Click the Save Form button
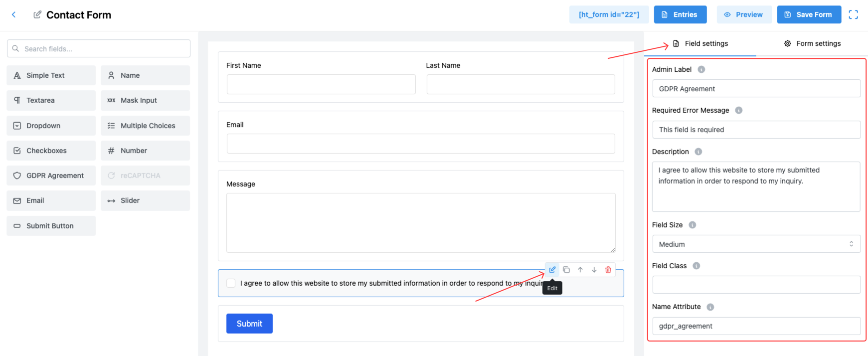This screenshot has height=356, width=868. tap(809, 15)
